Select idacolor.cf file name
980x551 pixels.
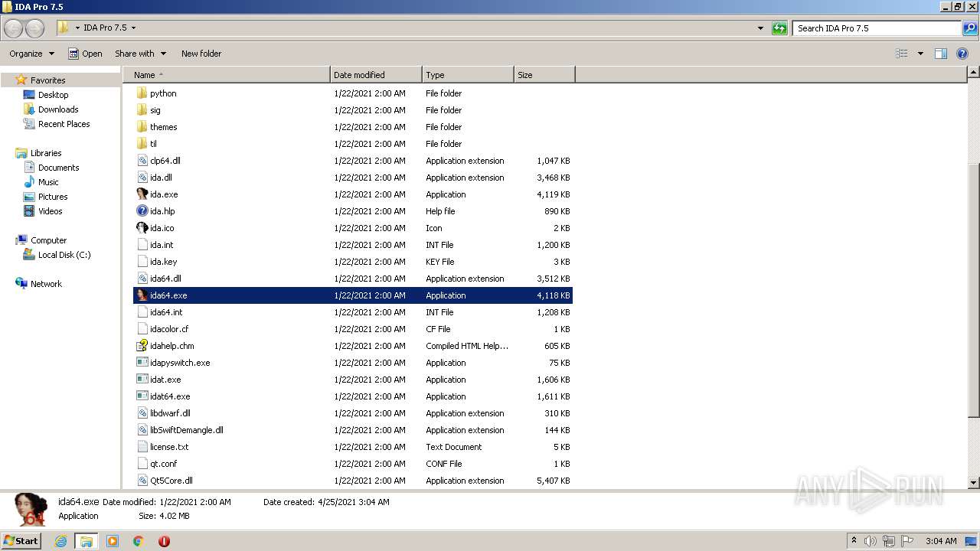(169, 329)
